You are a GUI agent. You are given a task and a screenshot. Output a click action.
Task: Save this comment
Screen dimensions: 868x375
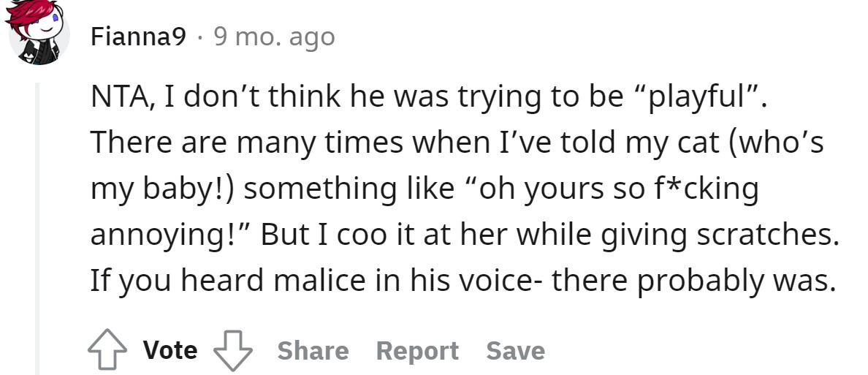516,351
